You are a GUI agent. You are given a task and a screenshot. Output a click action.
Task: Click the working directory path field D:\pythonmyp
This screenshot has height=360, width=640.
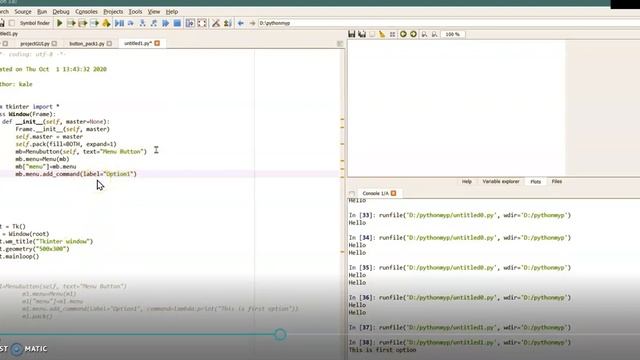coord(449,23)
